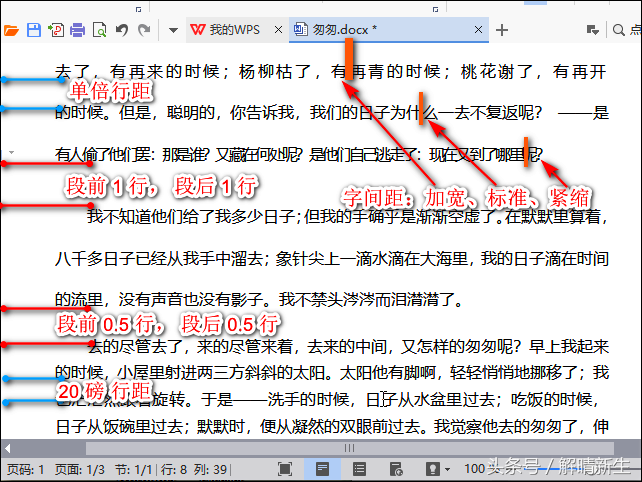Image resolution: width=642 pixels, height=482 pixels.
Task: Open the tab list dropdown icon
Action: 592,30
